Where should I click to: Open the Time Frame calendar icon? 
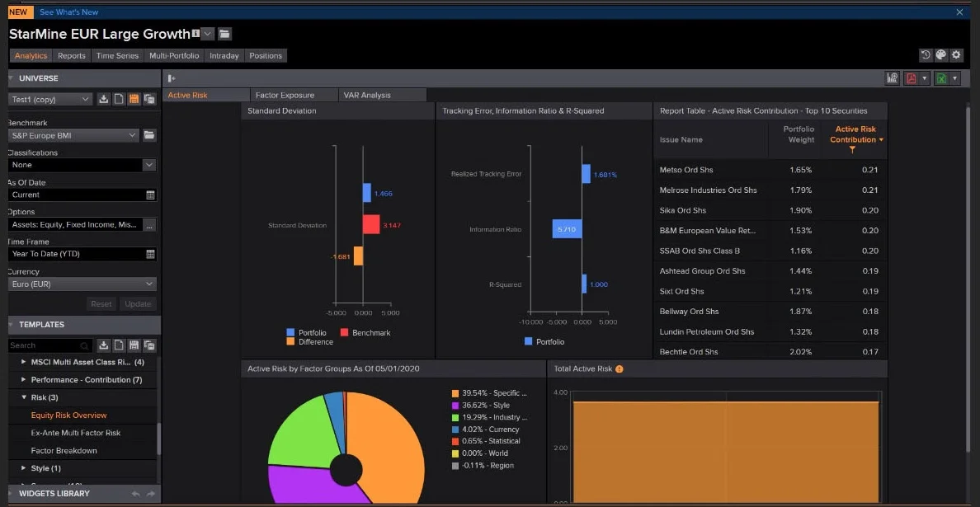coord(150,254)
